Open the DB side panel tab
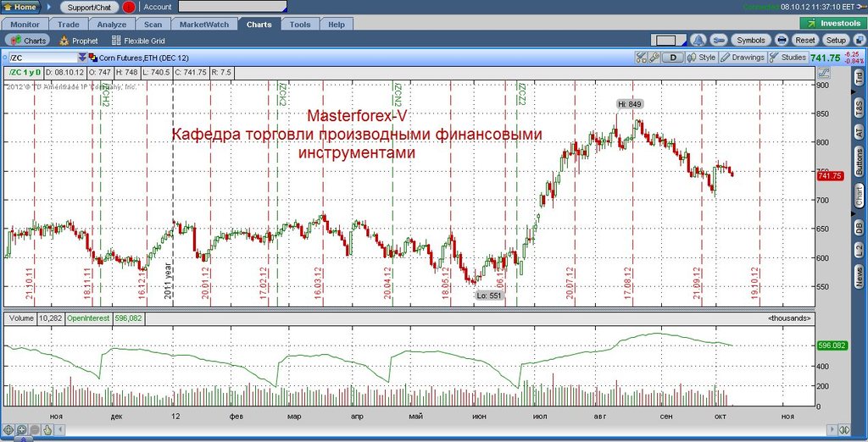This screenshot has height=442, width=868. click(860, 227)
